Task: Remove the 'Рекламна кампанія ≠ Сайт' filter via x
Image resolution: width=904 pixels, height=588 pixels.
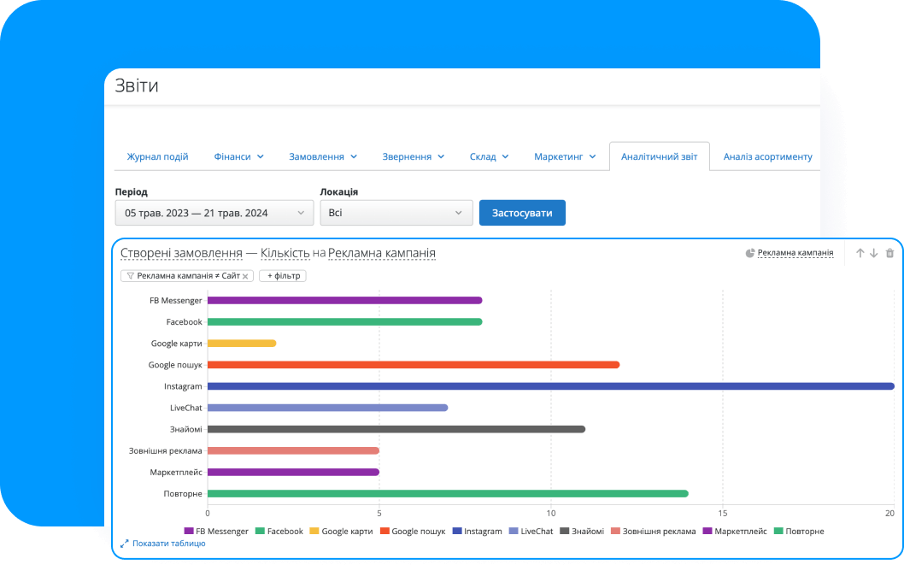Action: (x=245, y=276)
